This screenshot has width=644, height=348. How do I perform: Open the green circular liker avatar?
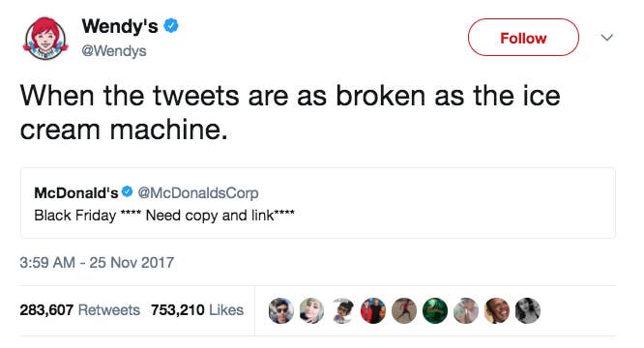coord(435,310)
